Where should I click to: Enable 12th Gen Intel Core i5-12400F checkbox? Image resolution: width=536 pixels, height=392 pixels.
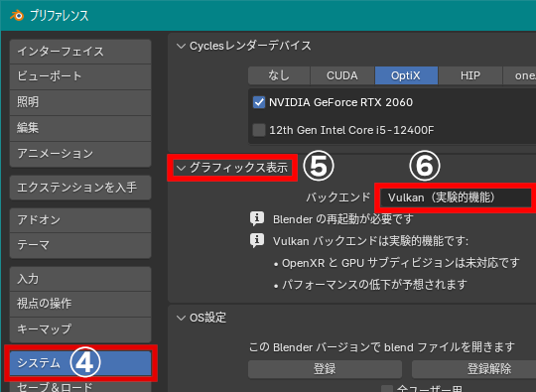click(259, 130)
